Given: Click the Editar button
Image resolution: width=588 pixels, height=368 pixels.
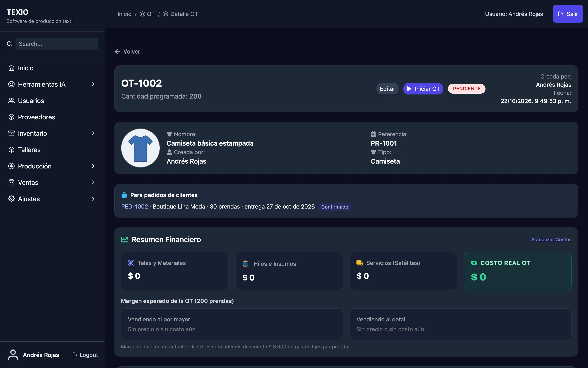Looking at the screenshot, I should 388,89.
